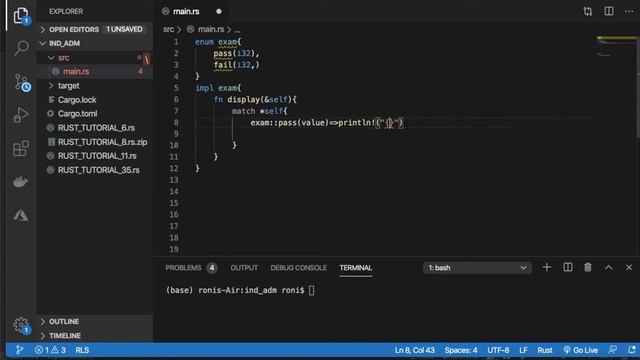Change end of line sequence LF
This screenshot has width=640, height=360.
(x=523, y=350)
